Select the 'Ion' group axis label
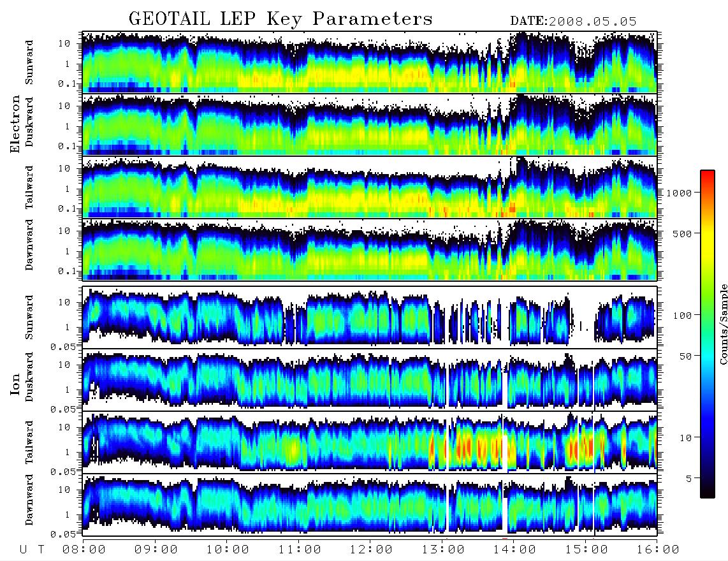Viewport: 728px width, 561px height. pyautogui.click(x=15, y=384)
